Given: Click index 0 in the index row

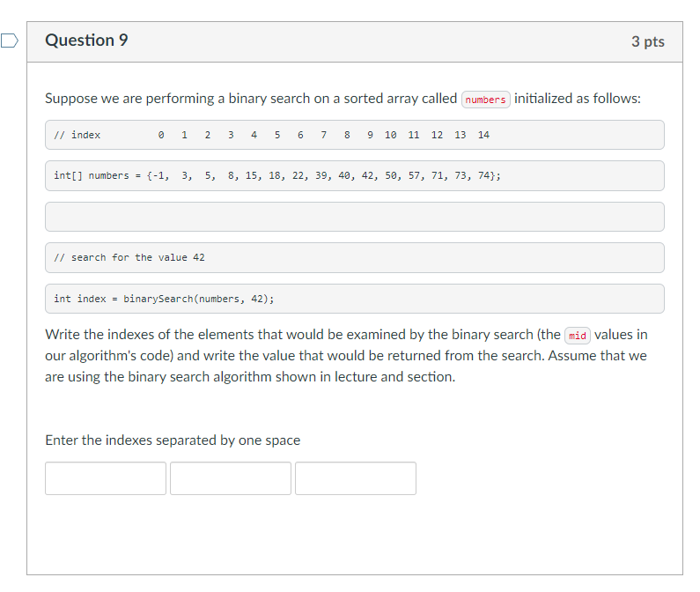Looking at the screenshot, I should click(161, 135).
